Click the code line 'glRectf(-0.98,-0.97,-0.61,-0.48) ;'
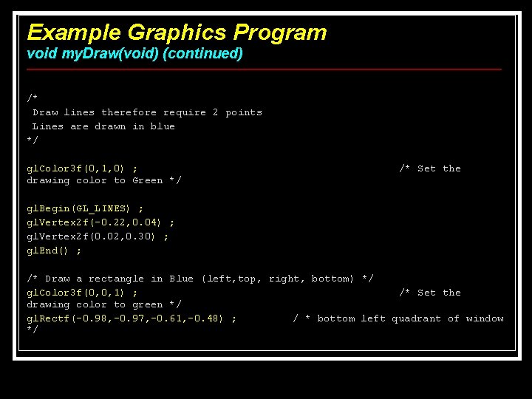Viewport: 532px width, 399px height. [x=132, y=318]
